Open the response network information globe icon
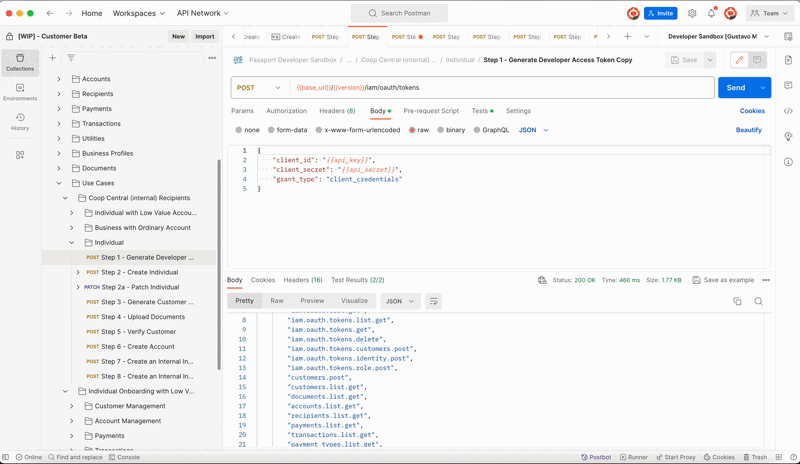This screenshot has width=800, height=464. pyautogui.click(x=542, y=280)
